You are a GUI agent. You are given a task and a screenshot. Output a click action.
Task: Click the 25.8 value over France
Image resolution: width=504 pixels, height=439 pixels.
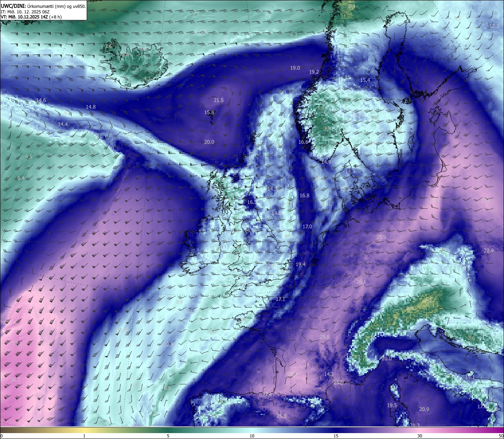pyautogui.click(x=324, y=337)
